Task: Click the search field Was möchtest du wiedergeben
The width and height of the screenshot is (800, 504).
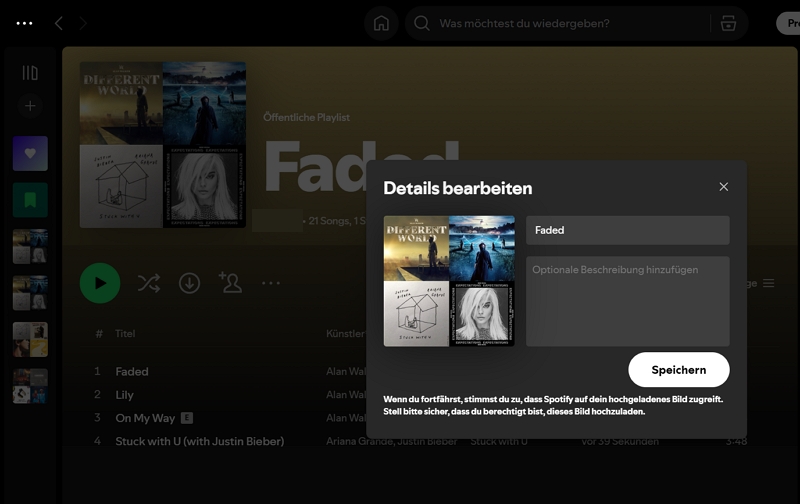Action: tap(560, 23)
